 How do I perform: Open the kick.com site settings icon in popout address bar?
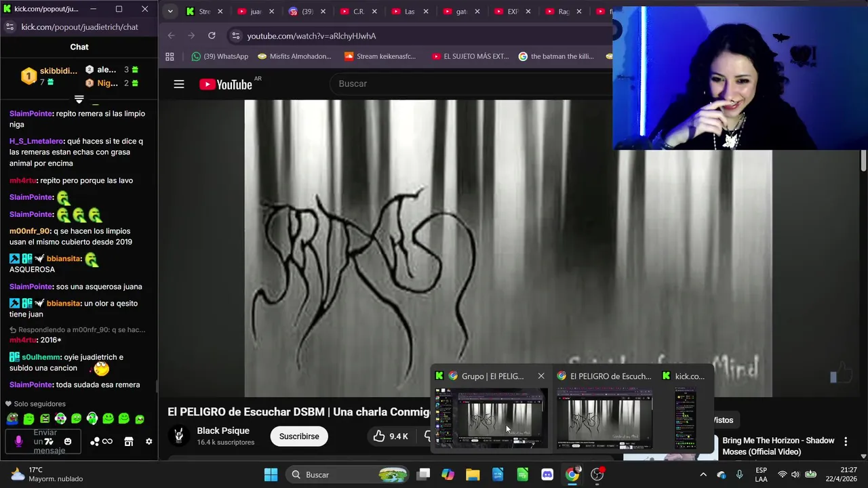[x=9, y=26]
